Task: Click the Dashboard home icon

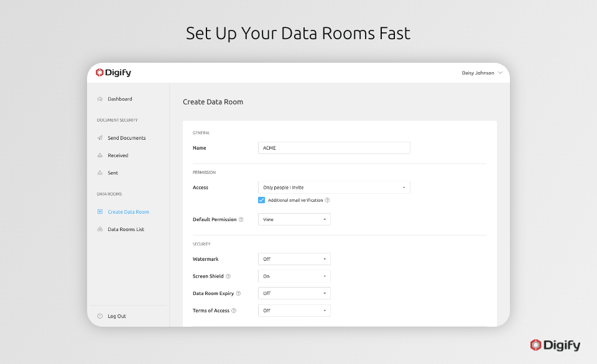Action: 99,99
